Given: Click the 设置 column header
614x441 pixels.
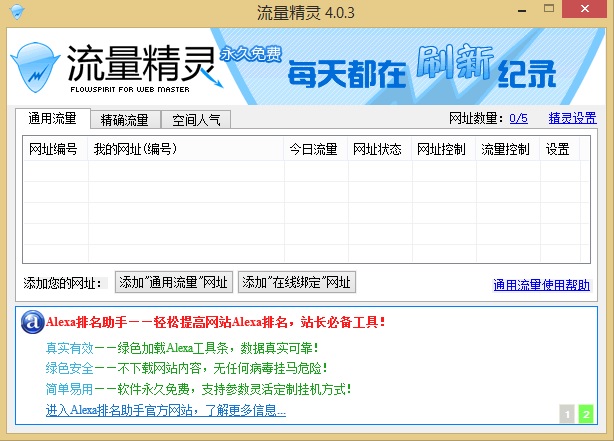Looking at the screenshot, I should point(560,149).
